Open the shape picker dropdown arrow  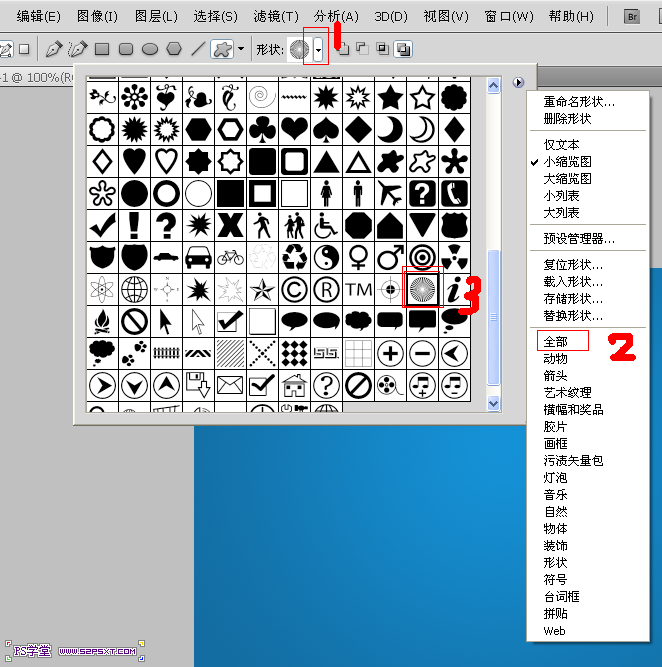[318, 49]
